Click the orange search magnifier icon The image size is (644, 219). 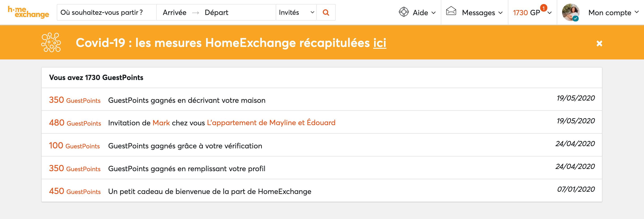coord(326,12)
